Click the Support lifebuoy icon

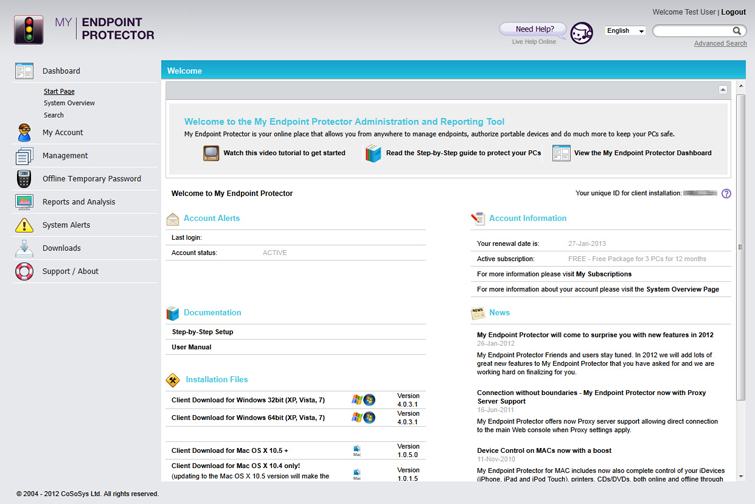pos(24,271)
